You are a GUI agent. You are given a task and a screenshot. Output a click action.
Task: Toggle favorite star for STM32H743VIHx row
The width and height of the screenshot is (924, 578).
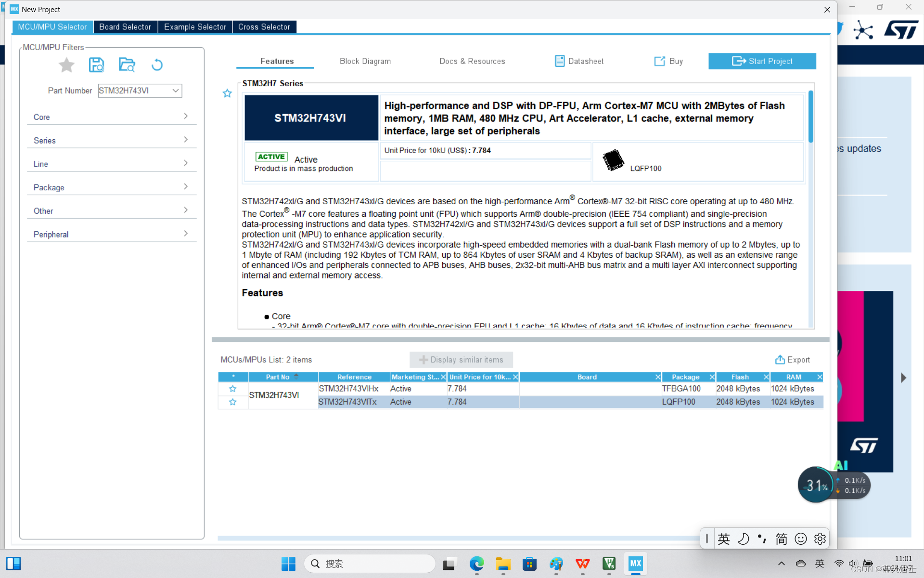click(x=233, y=389)
